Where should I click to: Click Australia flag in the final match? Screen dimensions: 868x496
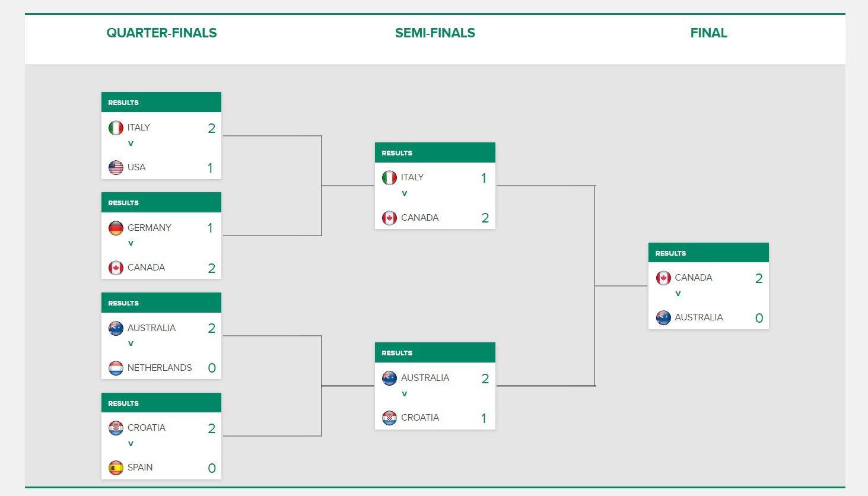pos(663,317)
